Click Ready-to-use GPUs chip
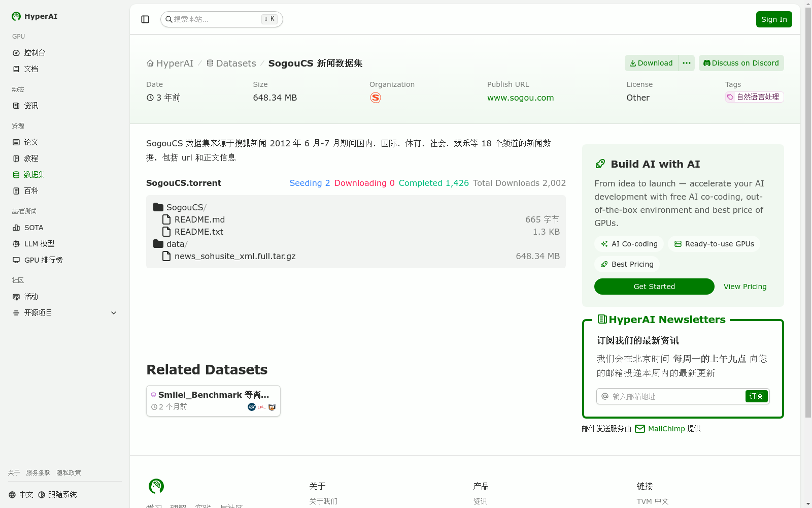The height and width of the screenshot is (508, 812). (x=714, y=244)
